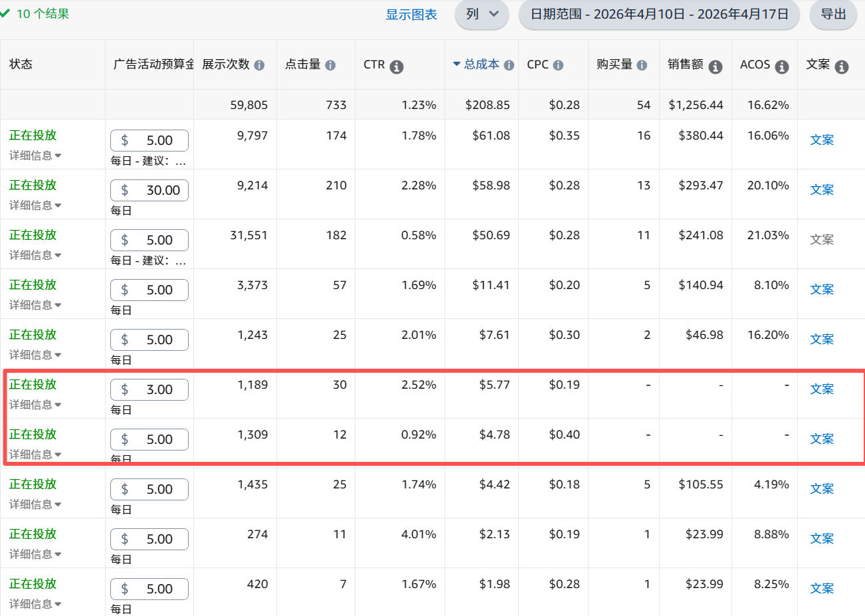Open 文案 link in the $1.98 cost row
Screen dimensions: 865x616
822,588
